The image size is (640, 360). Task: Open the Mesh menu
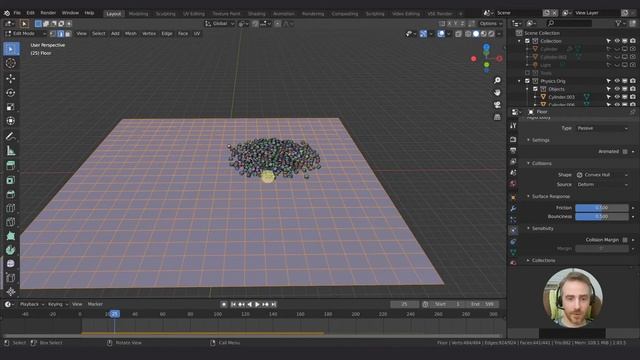[131, 34]
